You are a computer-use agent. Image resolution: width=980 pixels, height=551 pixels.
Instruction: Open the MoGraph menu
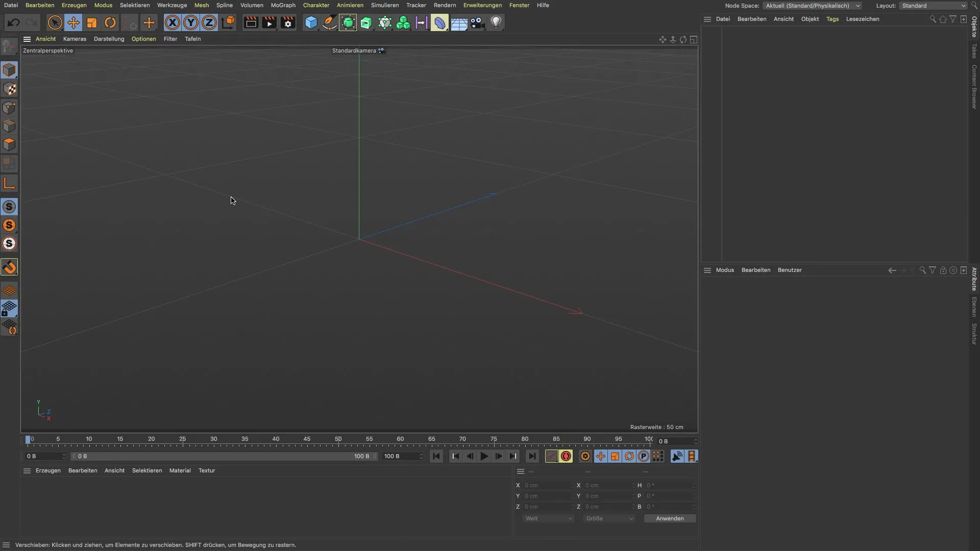click(x=283, y=5)
